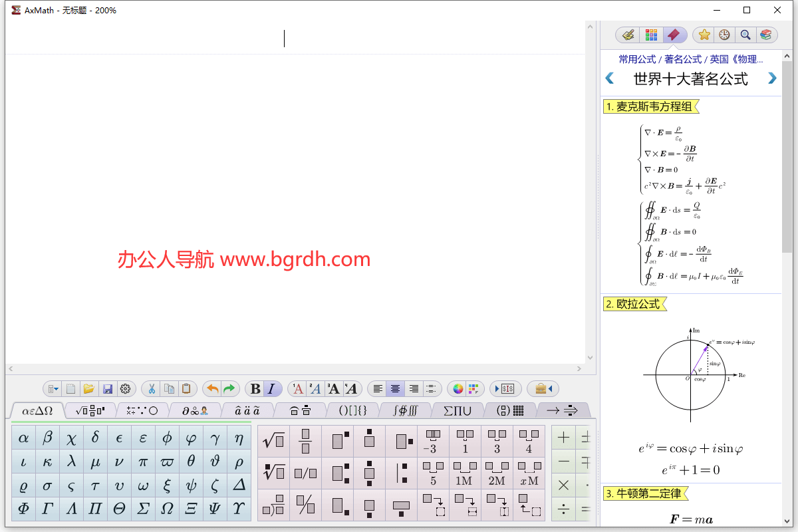Open the favorites star panel
798x532 pixels.
point(704,35)
